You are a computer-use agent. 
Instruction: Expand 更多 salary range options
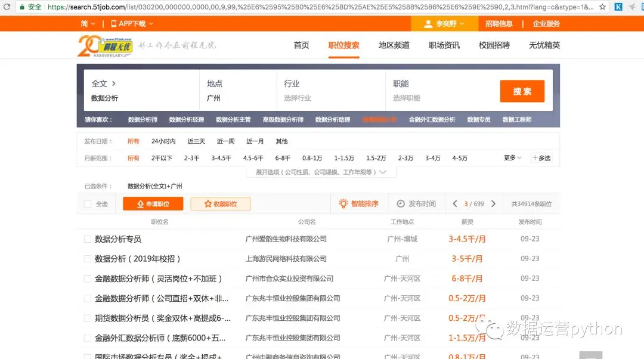(x=513, y=157)
